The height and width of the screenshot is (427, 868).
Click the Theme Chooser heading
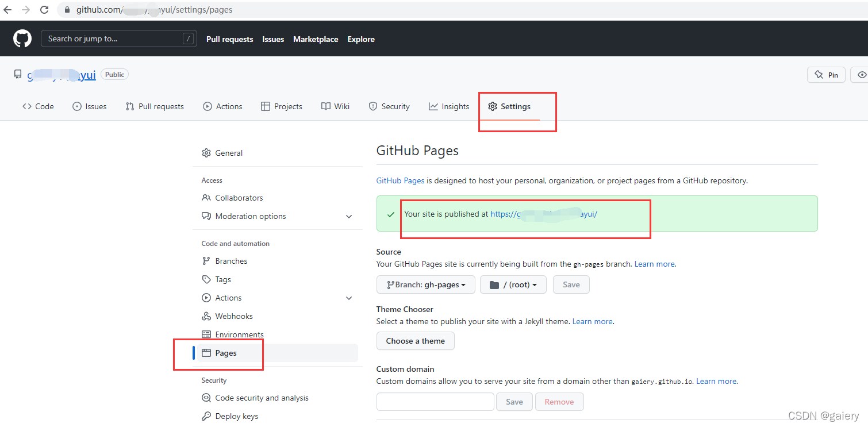pos(405,309)
